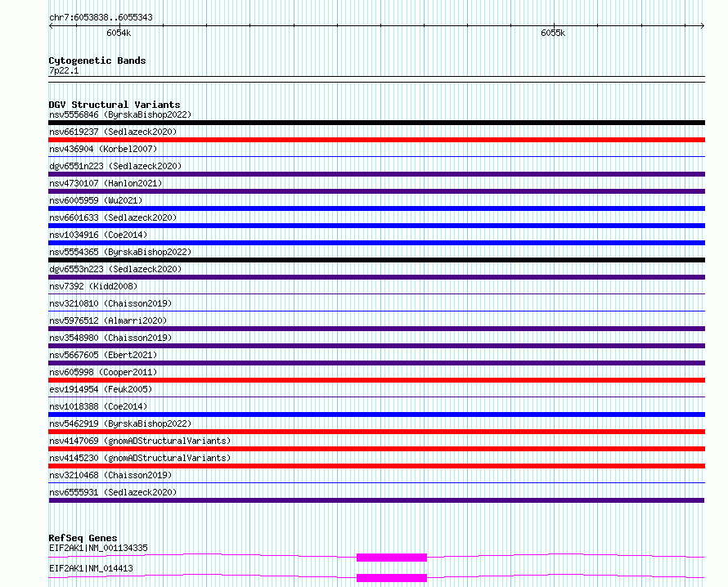Open nsv6555931 (Sedlazeck2020) variant label

pyautogui.click(x=113, y=492)
